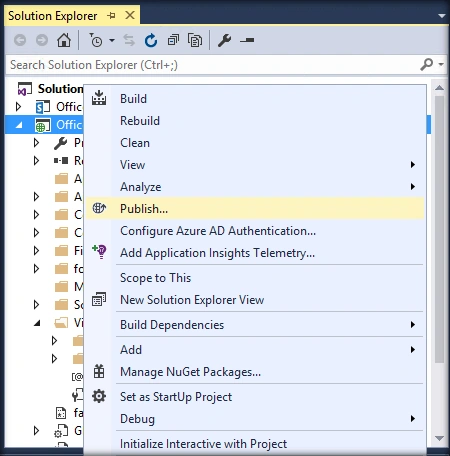Screen dimensions: 450x456
Task: Click the Home icon in toolbar
Action: [x=64, y=40]
